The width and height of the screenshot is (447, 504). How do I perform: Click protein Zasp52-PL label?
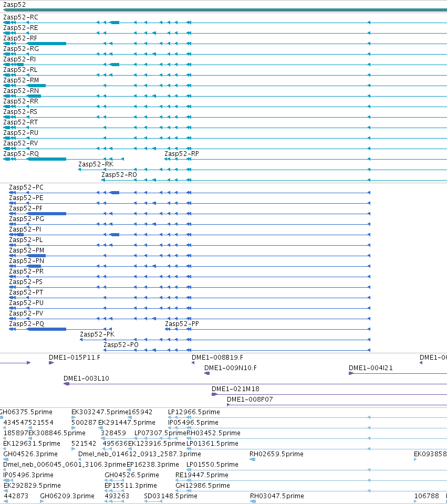(26, 240)
